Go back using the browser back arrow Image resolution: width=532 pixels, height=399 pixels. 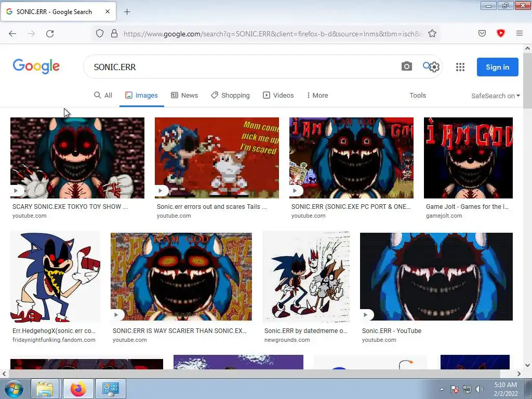(12, 34)
